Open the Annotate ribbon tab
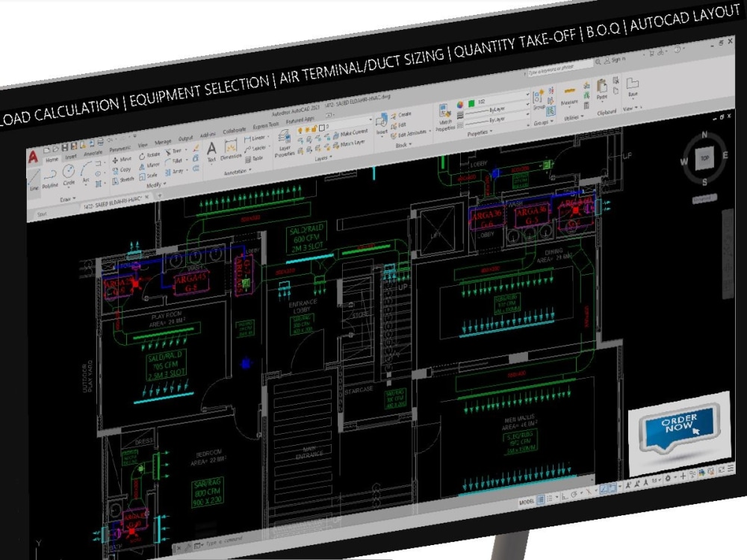The width and height of the screenshot is (747, 560). pyautogui.click(x=93, y=152)
